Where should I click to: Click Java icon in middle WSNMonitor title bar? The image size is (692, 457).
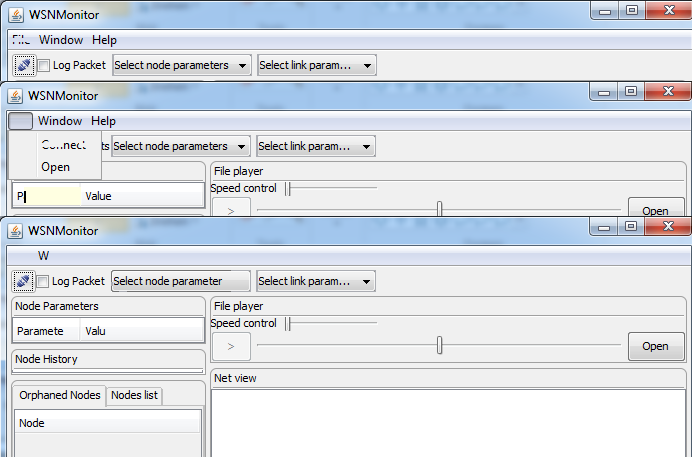pos(16,96)
